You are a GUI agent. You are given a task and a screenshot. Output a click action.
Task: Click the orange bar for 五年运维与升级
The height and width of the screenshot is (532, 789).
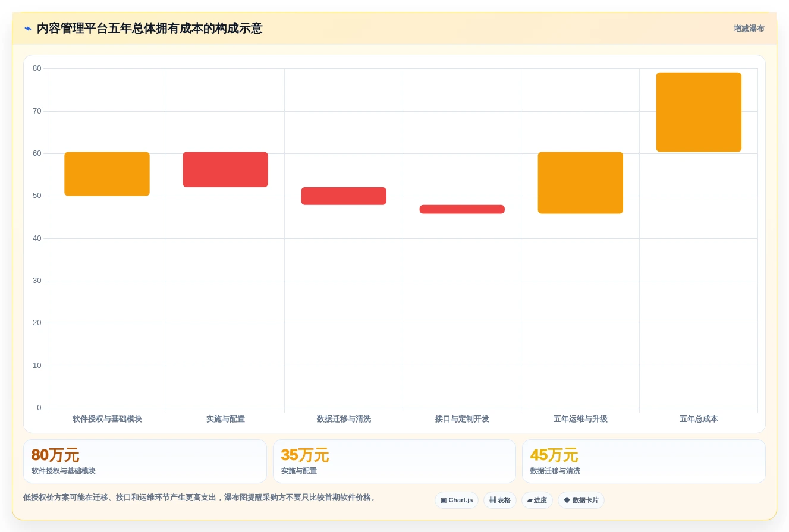point(580,183)
